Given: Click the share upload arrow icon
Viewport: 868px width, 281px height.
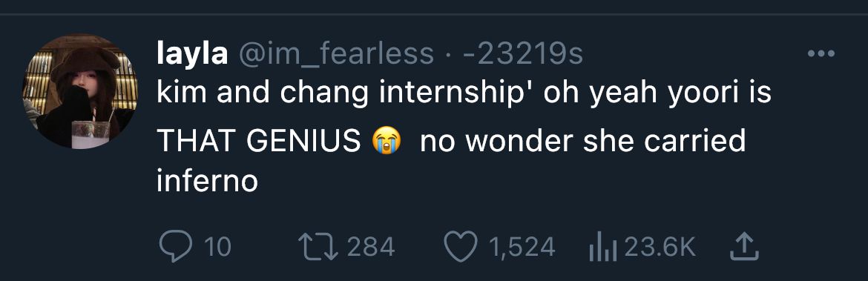Looking at the screenshot, I should [743, 247].
